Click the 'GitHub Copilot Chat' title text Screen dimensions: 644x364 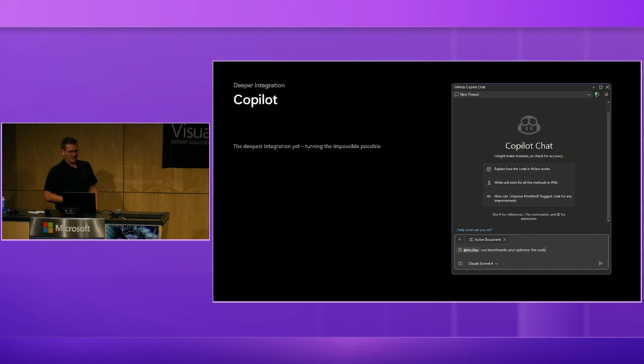[469, 87]
